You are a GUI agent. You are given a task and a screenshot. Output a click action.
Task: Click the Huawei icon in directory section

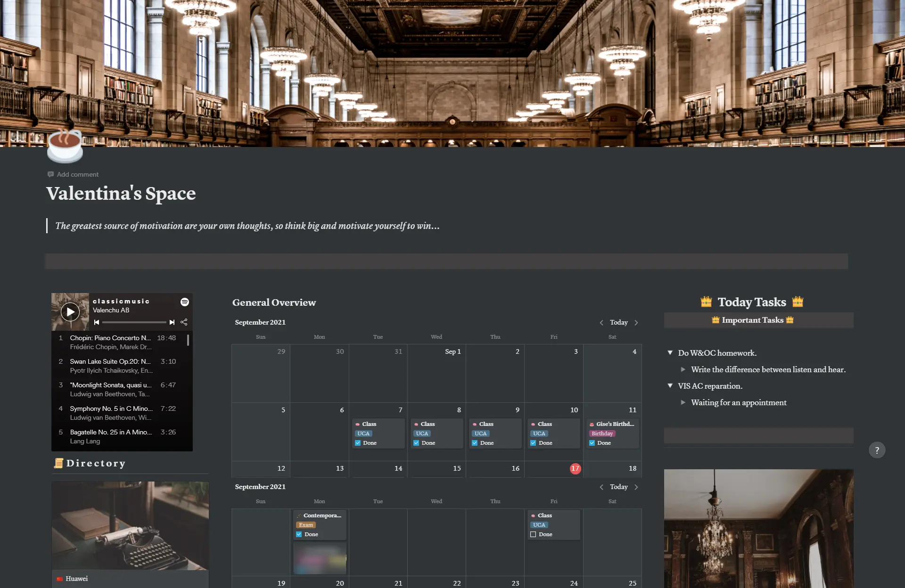coord(60,578)
